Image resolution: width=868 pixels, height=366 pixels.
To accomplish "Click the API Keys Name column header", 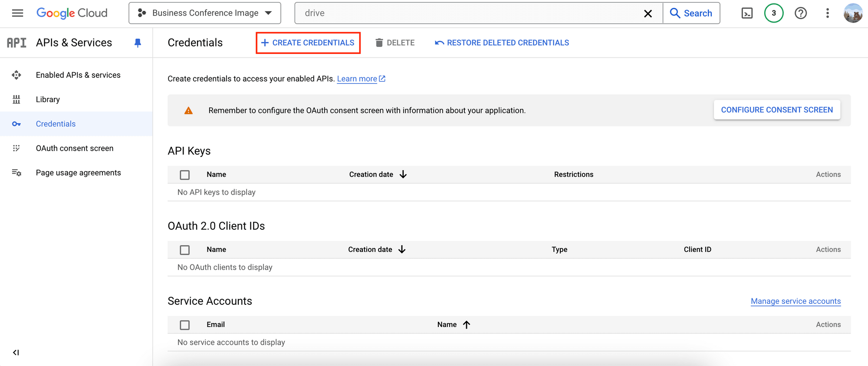I will (x=216, y=174).
